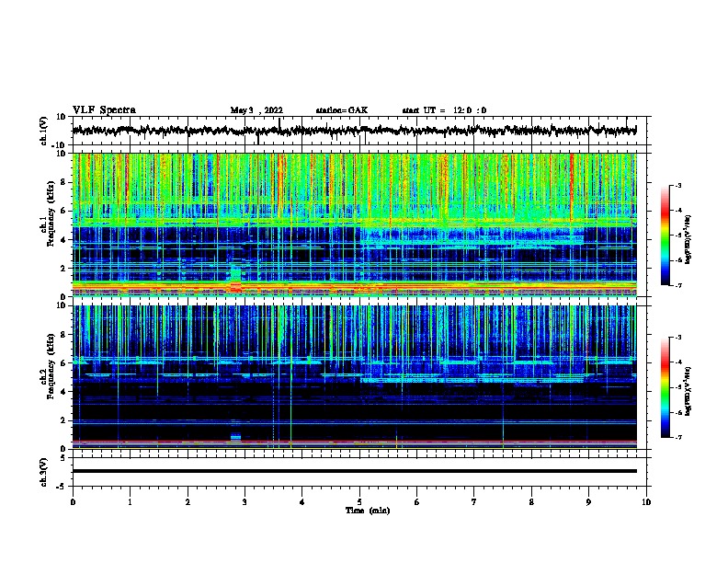Click the time axis tick label "8"
Screen dimensions: 728x563
point(531,502)
